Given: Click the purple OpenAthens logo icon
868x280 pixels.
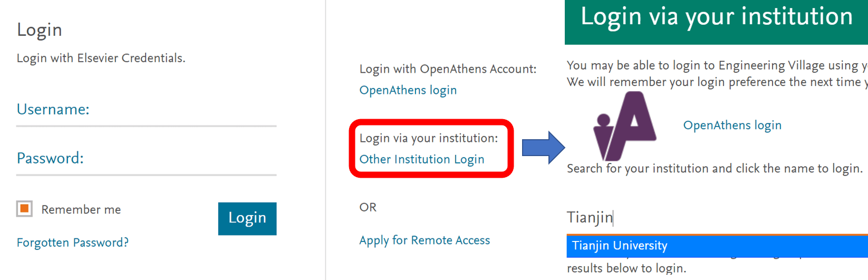Looking at the screenshot, I should coord(624,126).
